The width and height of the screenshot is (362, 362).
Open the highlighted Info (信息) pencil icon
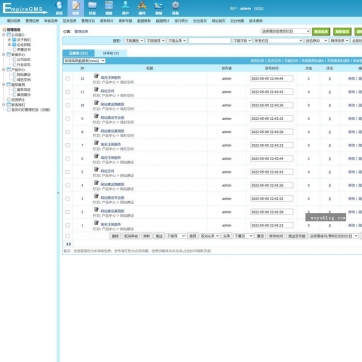tap(76, 8)
